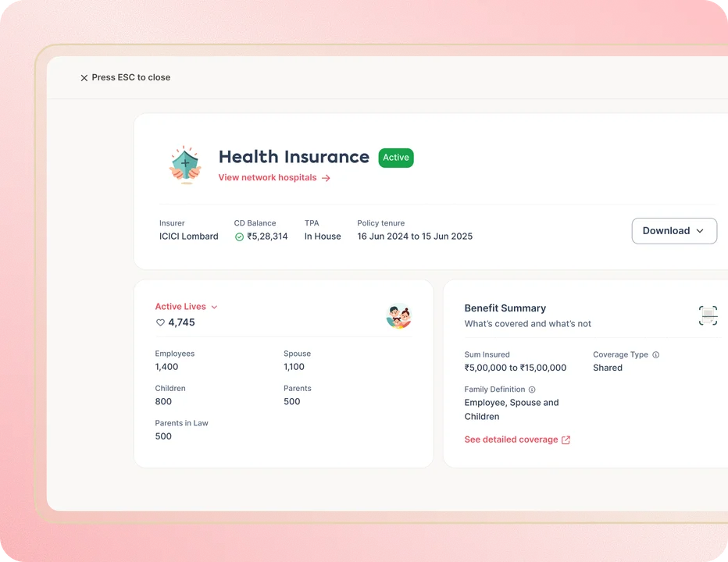Expand the Active Lives chevron
This screenshot has height=562, width=728.
(x=214, y=307)
